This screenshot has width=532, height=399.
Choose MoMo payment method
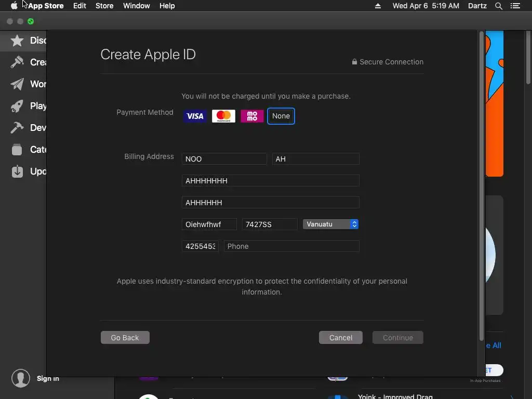[252, 116]
